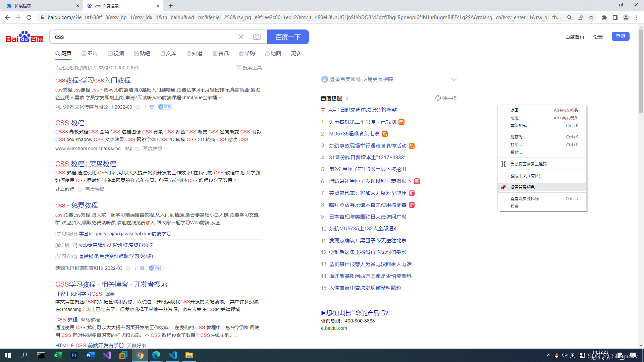Open Photoshop from the taskbar
644x362 pixels.
74,355
